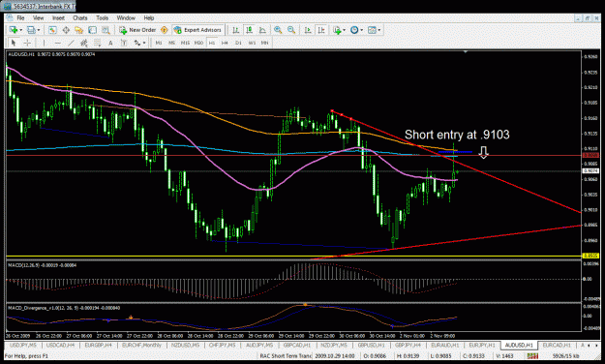605x364 pixels.
Task: Click the connection status bars indicator
Action: click(532, 356)
